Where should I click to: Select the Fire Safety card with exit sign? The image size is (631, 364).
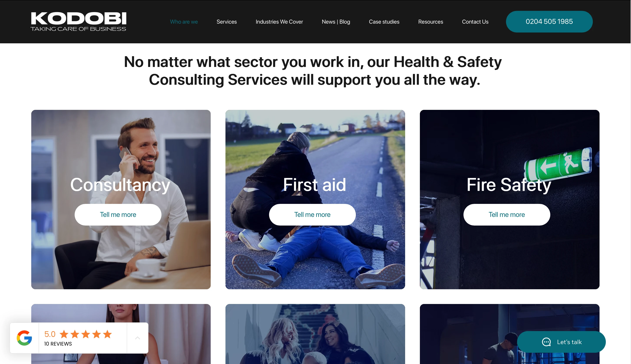click(509, 199)
